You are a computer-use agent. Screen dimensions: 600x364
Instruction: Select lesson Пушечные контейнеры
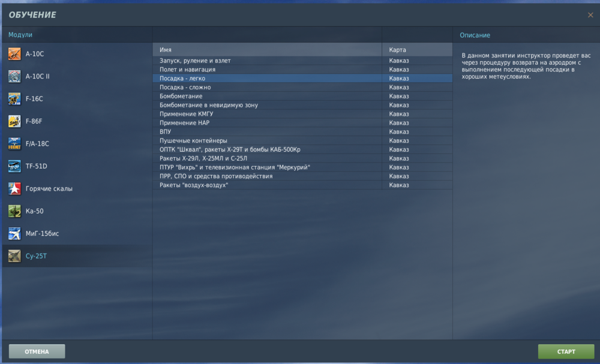pos(302,141)
